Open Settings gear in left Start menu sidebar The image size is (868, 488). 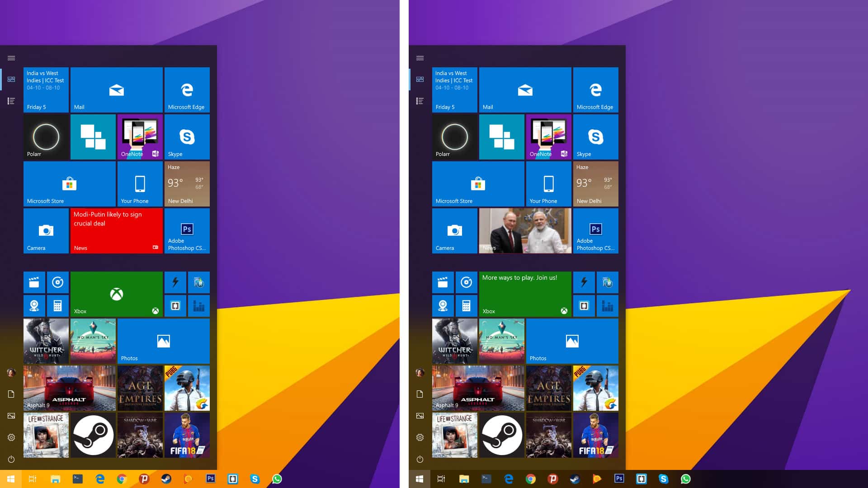pos(11,437)
